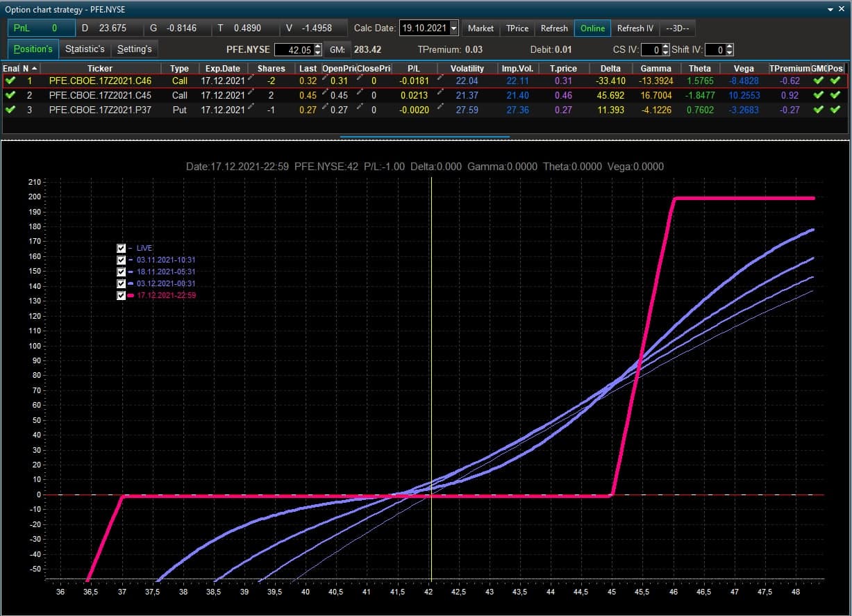
Task: Click Pos column checkmark in C46 row
Action: [835, 81]
